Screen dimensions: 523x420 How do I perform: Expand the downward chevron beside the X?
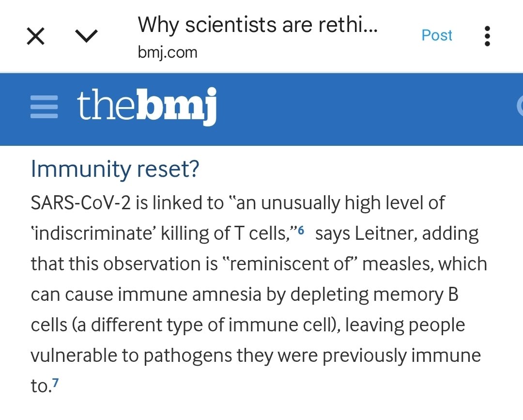pyautogui.click(x=87, y=36)
